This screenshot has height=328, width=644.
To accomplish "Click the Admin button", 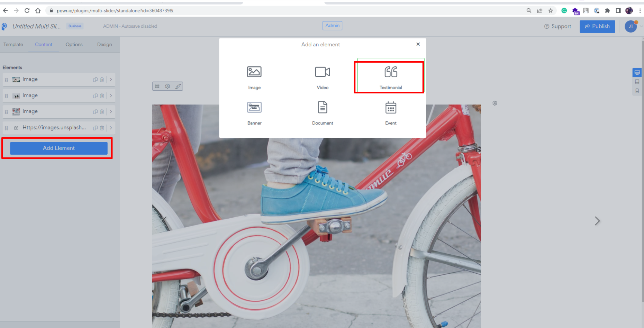I will click(x=332, y=26).
